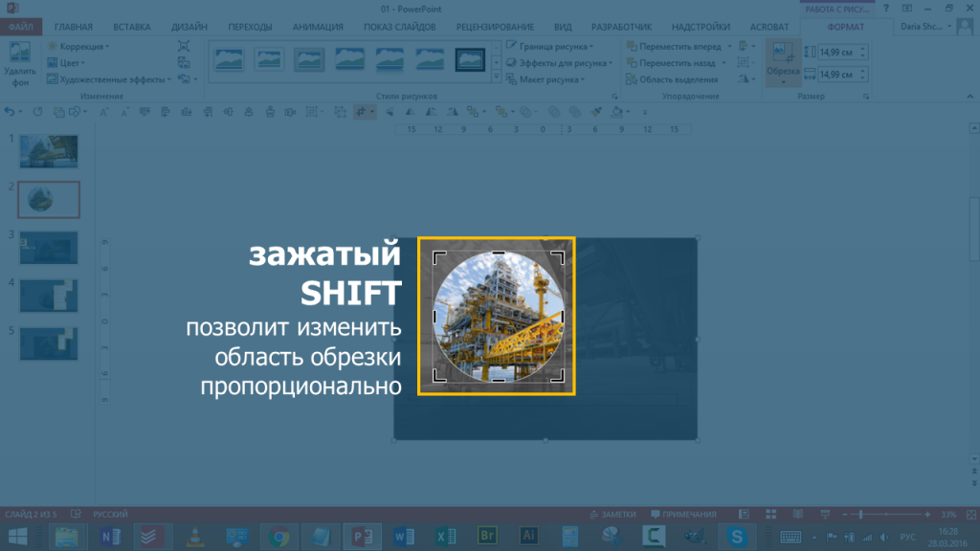Click the Excel icon in taskbar

tap(444, 536)
